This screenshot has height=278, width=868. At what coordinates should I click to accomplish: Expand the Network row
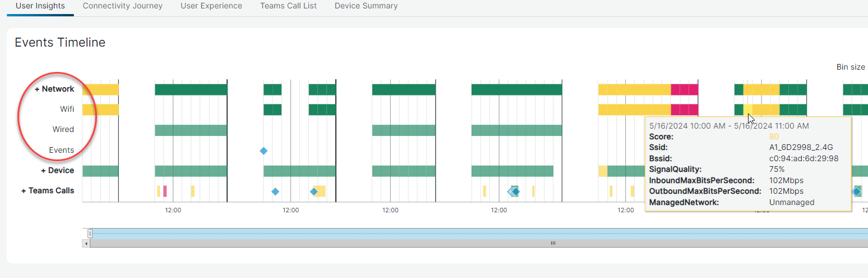pyautogui.click(x=54, y=89)
